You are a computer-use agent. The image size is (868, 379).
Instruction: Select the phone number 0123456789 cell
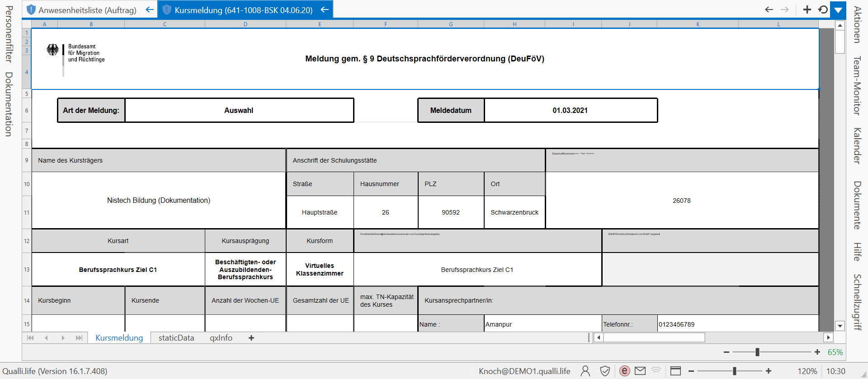[738, 324]
